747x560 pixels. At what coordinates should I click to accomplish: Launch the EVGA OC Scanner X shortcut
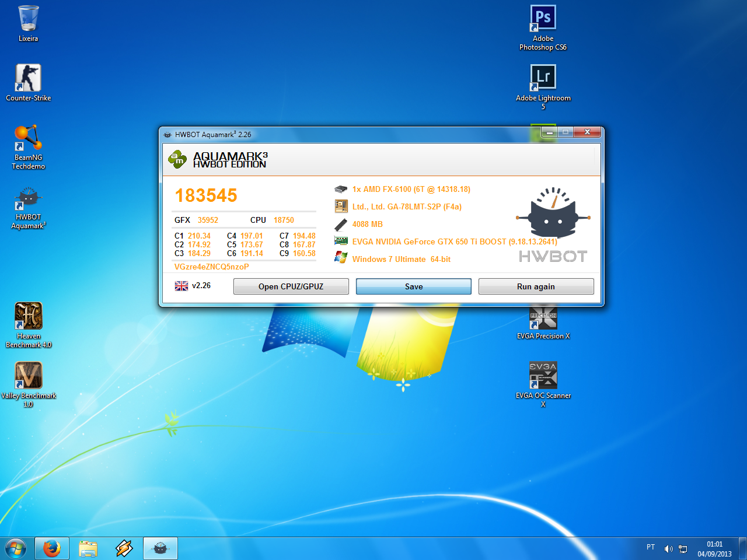pyautogui.click(x=543, y=384)
